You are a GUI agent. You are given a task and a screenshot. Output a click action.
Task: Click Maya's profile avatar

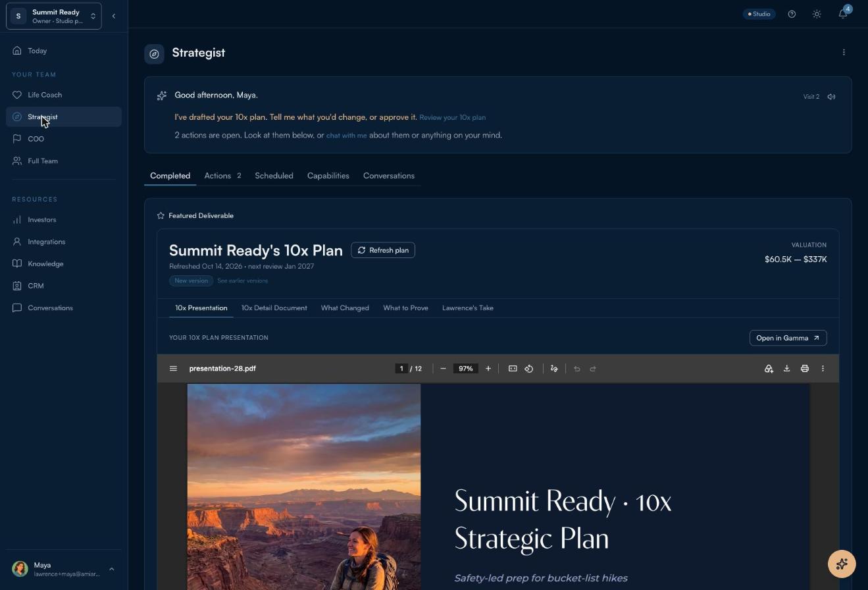coord(20,569)
